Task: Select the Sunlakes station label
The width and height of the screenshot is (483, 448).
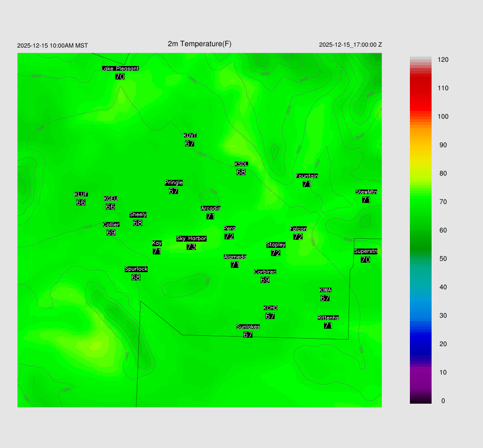Action: tap(248, 327)
